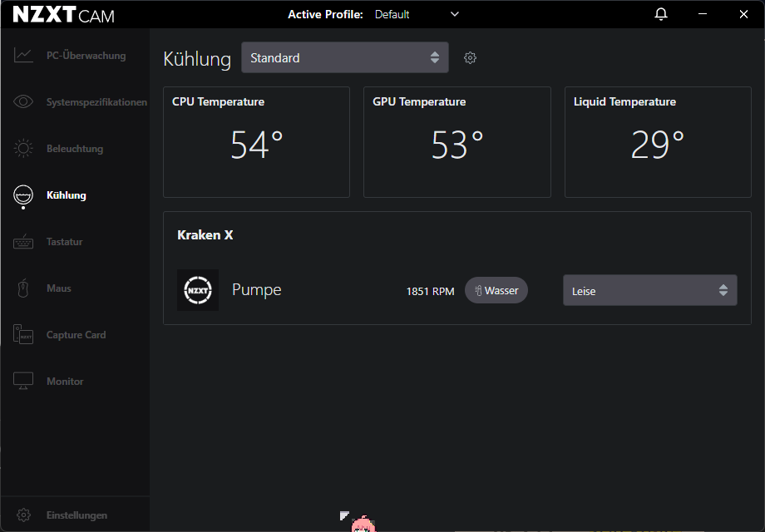Open the Maus section

(x=58, y=288)
